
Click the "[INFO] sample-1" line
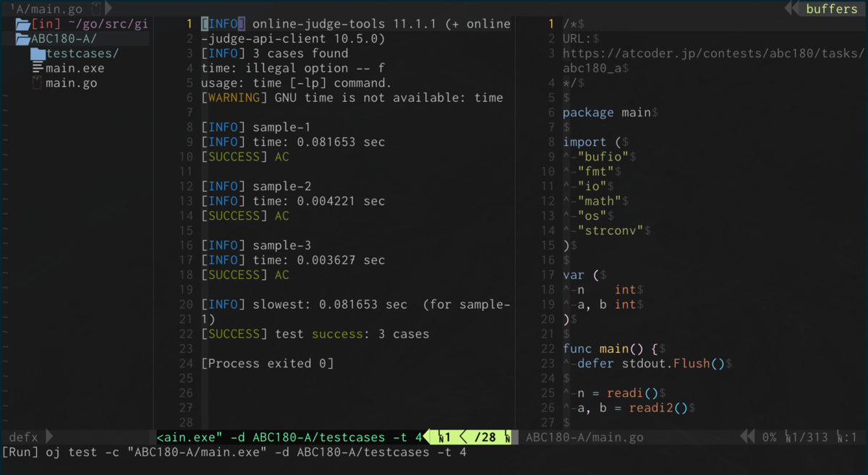(x=256, y=127)
